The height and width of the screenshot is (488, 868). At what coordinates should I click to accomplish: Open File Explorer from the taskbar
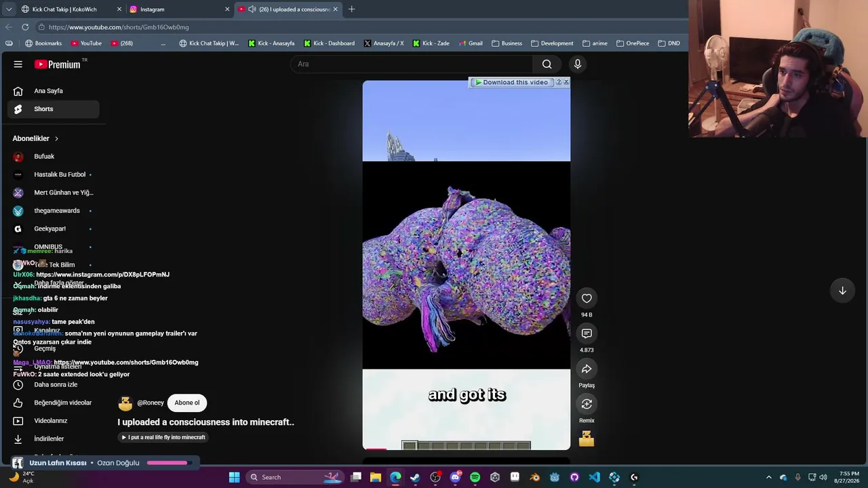pyautogui.click(x=376, y=477)
